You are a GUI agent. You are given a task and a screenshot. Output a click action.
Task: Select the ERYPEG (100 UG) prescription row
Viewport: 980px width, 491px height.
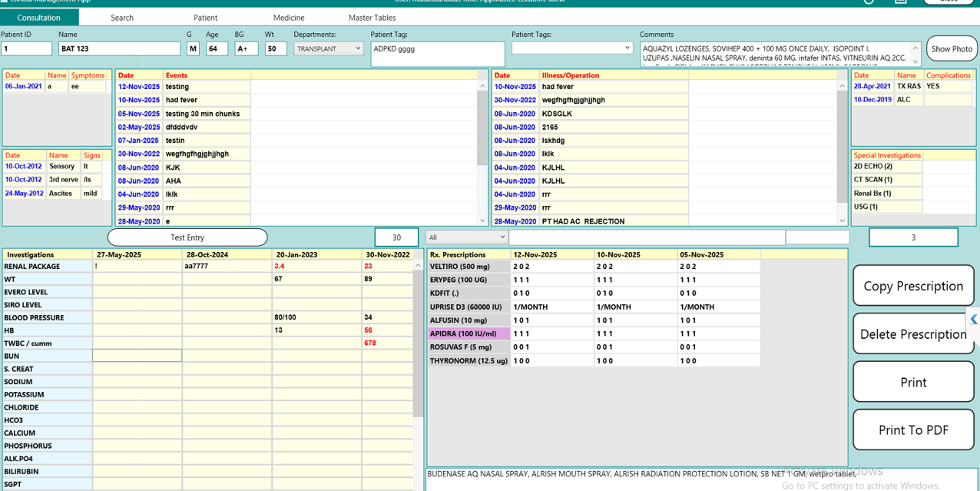click(469, 280)
